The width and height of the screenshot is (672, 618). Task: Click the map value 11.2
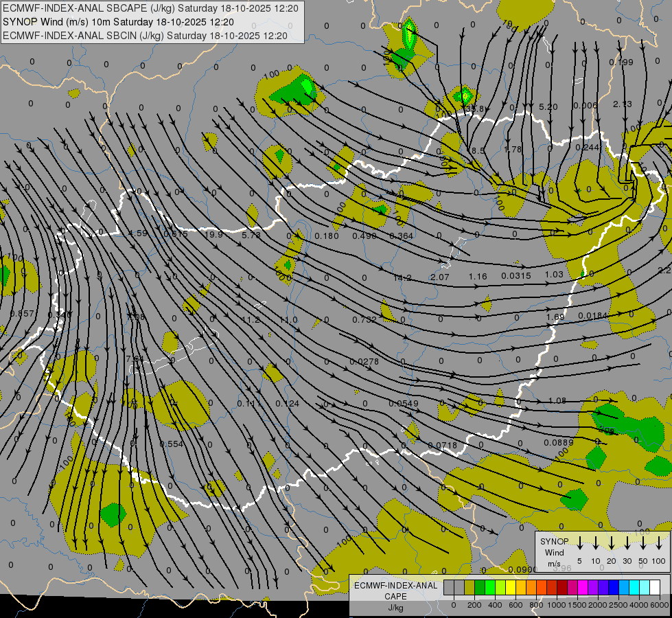(x=251, y=319)
